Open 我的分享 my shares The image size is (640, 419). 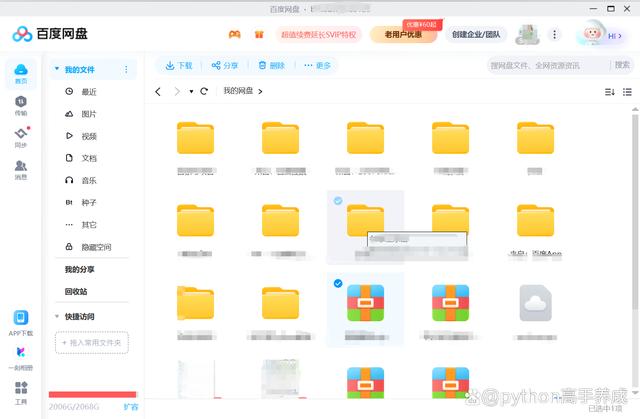tap(80, 269)
